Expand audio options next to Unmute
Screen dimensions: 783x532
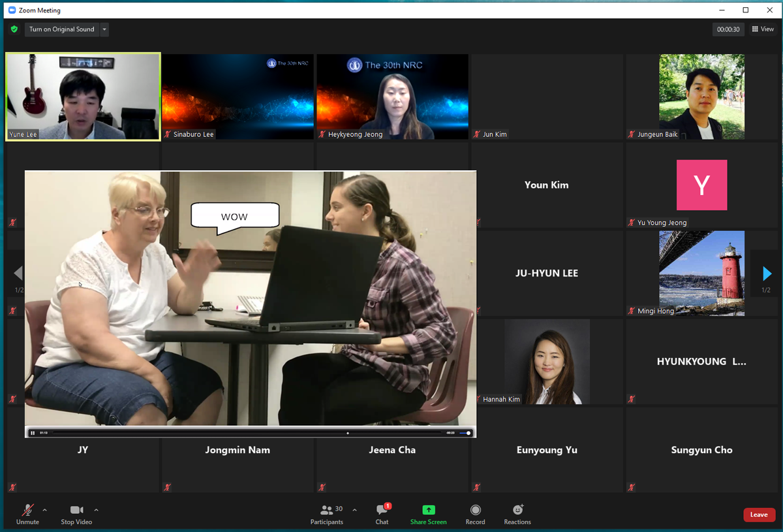point(44,510)
